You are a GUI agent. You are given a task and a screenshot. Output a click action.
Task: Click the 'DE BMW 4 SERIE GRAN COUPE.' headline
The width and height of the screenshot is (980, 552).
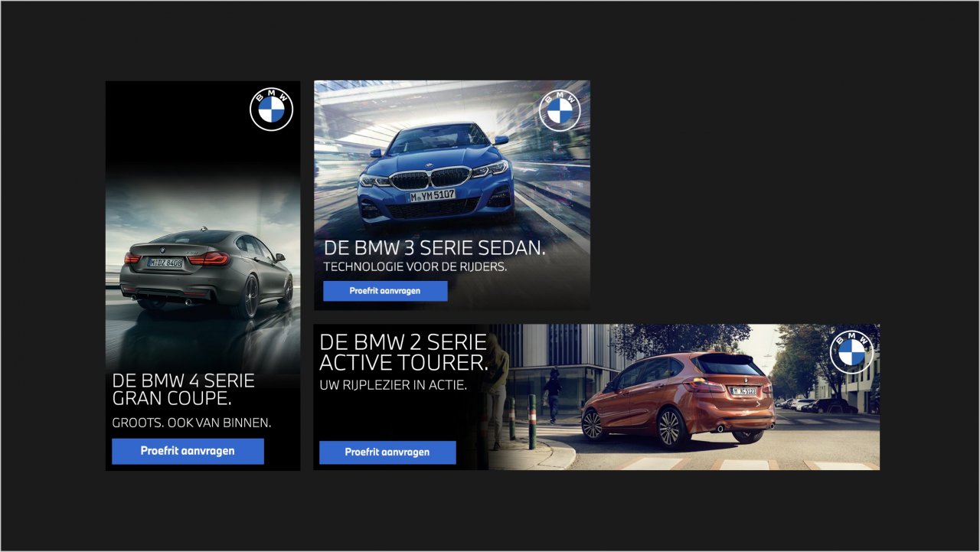(183, 390)
